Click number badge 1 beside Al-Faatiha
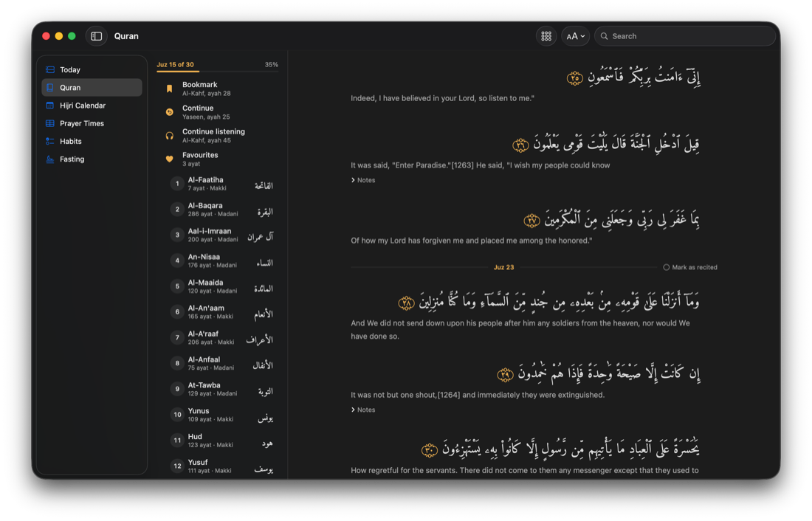 tap(177, 184)
